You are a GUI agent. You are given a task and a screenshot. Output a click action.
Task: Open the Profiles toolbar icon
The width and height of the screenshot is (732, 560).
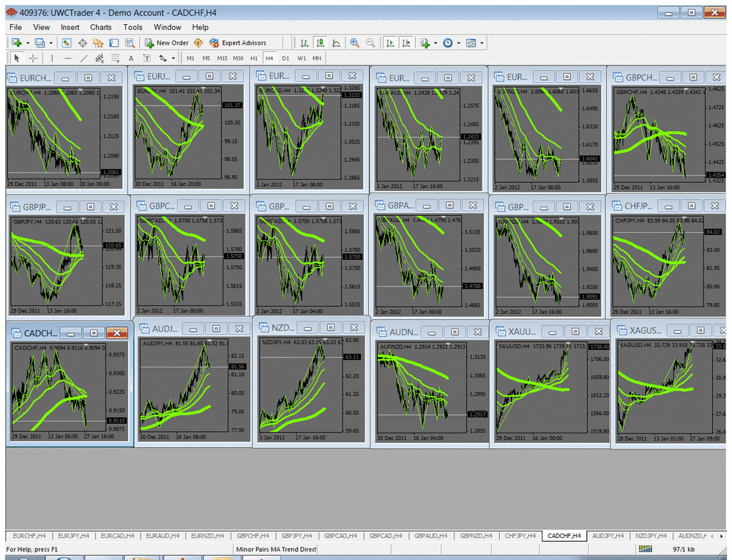(40, 43)
